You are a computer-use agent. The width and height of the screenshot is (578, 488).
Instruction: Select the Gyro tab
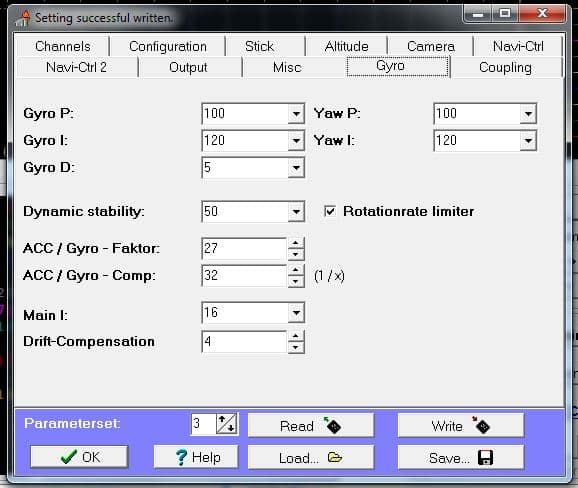click(x=398, y=66)
